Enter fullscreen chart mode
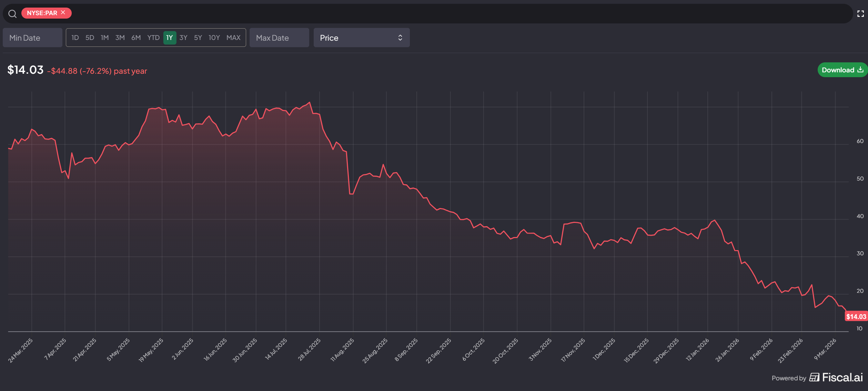This screenshot has width=868, height=391. [x=860, y=13]
